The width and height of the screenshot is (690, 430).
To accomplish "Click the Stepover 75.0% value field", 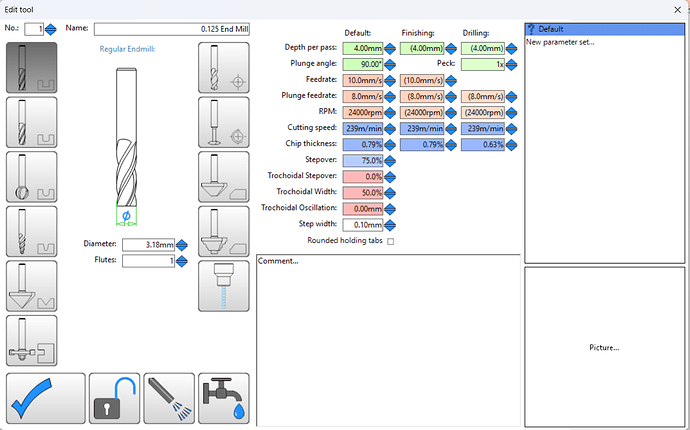I will tap(362, 160).
